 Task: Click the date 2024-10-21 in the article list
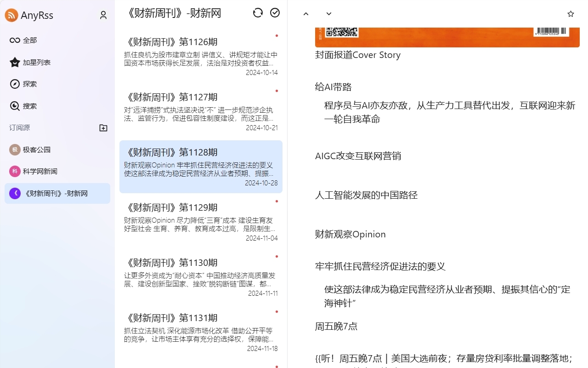coord(262,128)
